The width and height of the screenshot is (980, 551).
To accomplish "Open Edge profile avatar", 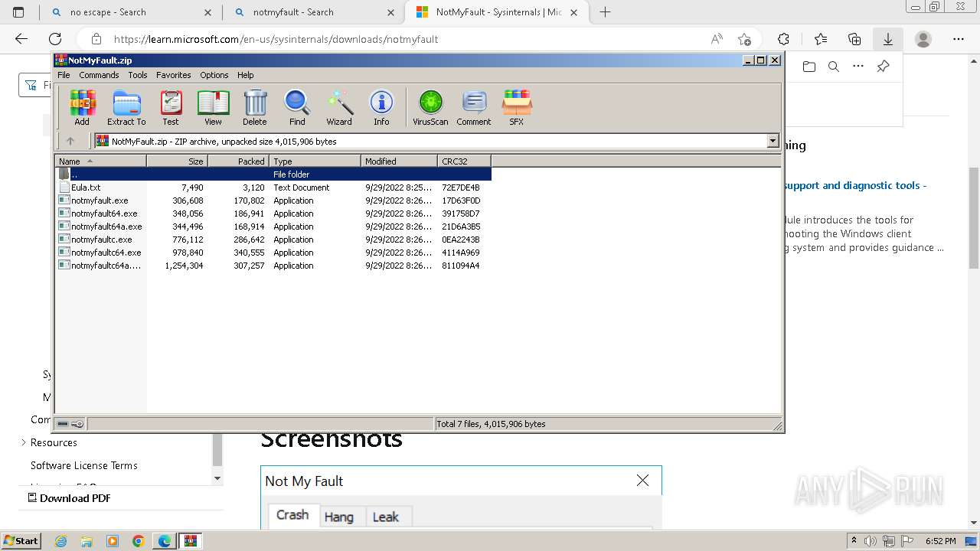I will tap(923, 39).
